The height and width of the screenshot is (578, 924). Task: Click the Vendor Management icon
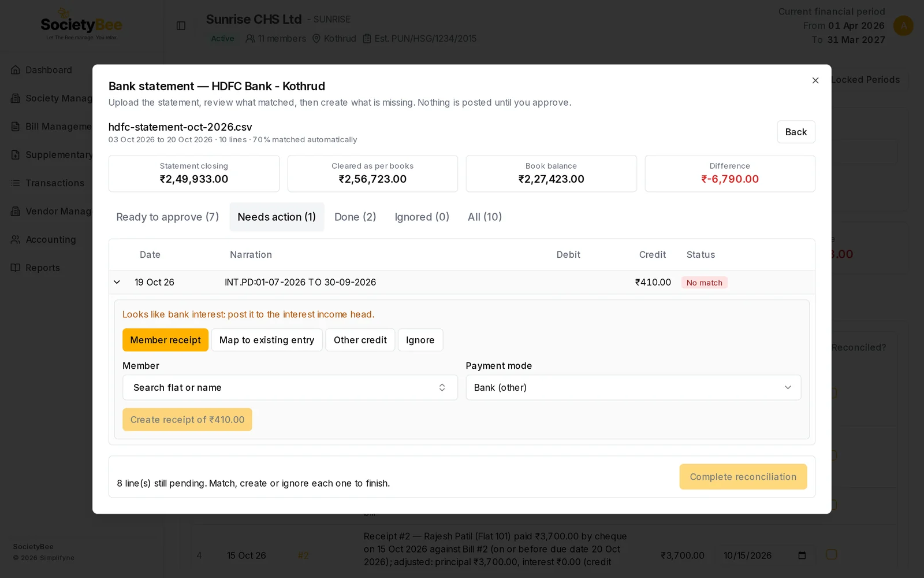(16, 212)
